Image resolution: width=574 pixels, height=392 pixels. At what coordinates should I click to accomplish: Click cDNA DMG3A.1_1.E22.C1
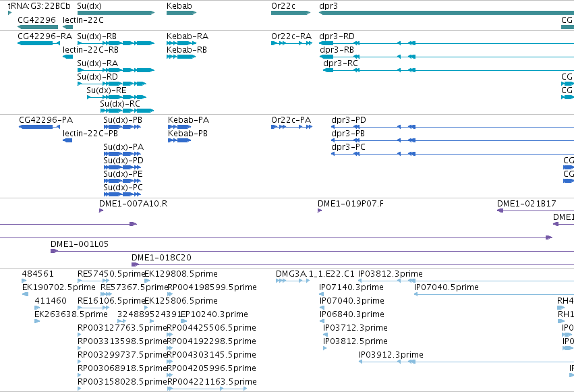tap(293, 281)
